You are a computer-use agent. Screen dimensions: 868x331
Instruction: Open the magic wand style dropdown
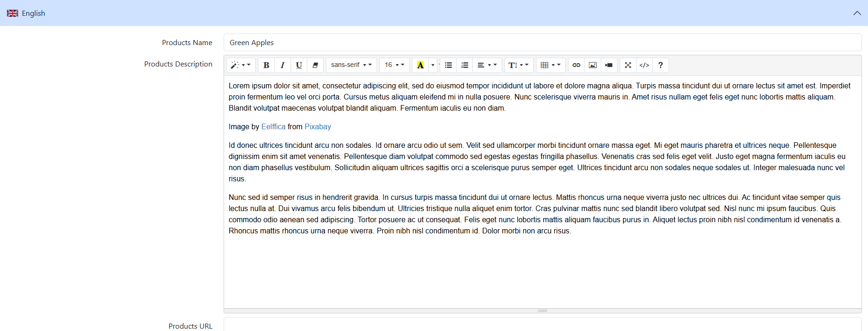point(241,65)
